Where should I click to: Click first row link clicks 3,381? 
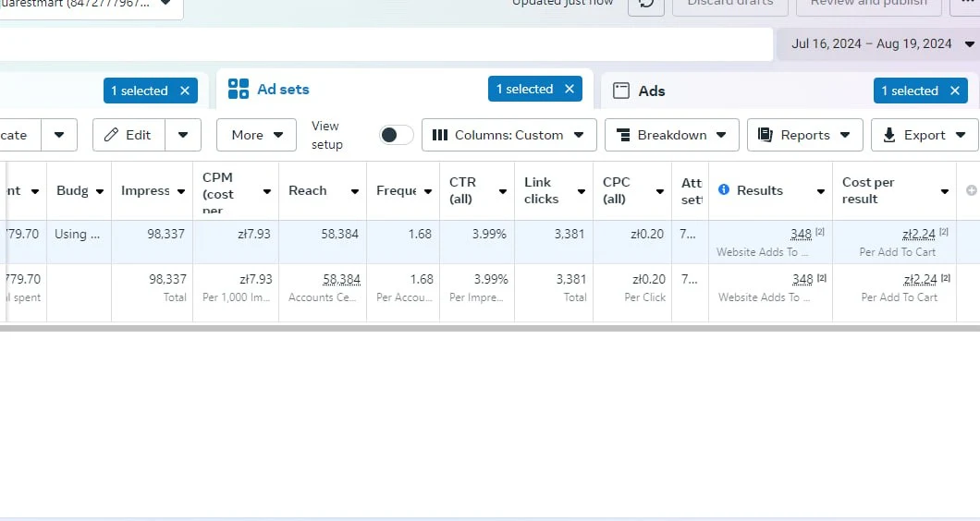click(569, 234)
